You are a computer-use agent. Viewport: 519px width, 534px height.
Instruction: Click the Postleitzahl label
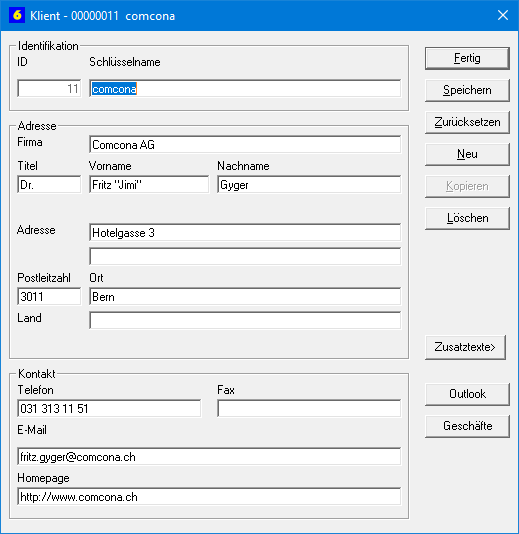44,278
